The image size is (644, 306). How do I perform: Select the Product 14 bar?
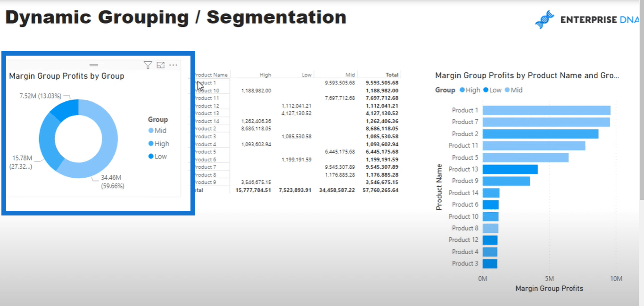pos(491,193)
